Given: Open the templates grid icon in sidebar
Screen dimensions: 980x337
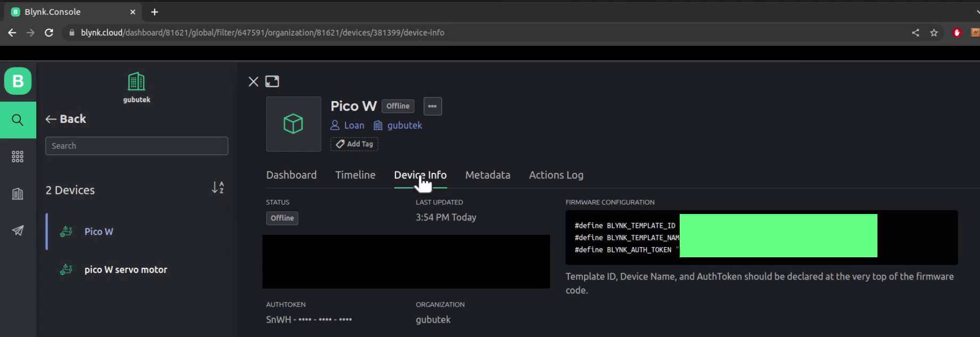Looking at the screenshot, I should coord(18,157).
